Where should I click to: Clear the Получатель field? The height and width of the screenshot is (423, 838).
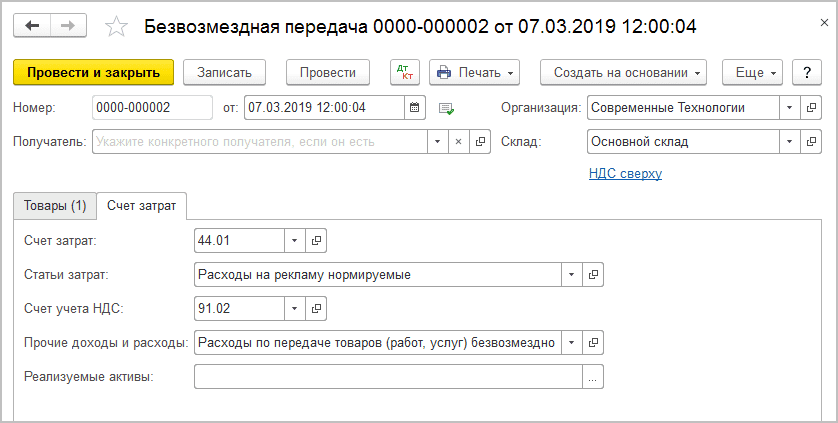click(459, 142)
